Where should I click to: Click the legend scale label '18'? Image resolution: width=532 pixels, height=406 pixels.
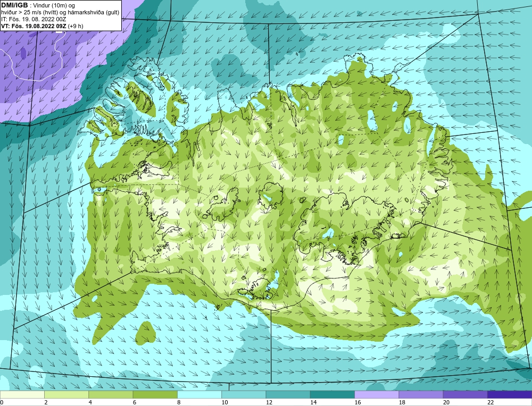(x=402, y=402)
